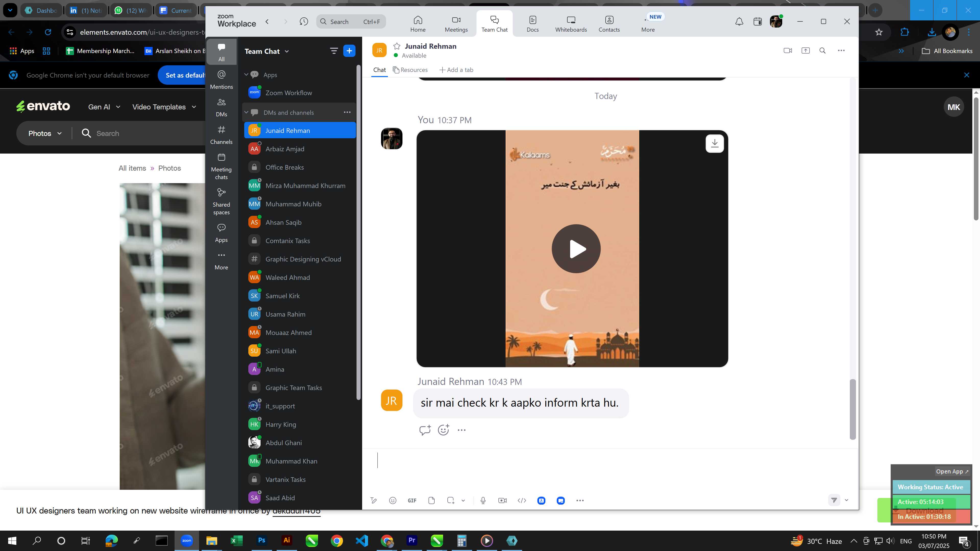Click the blue new chat plus button

click(349, 51)
